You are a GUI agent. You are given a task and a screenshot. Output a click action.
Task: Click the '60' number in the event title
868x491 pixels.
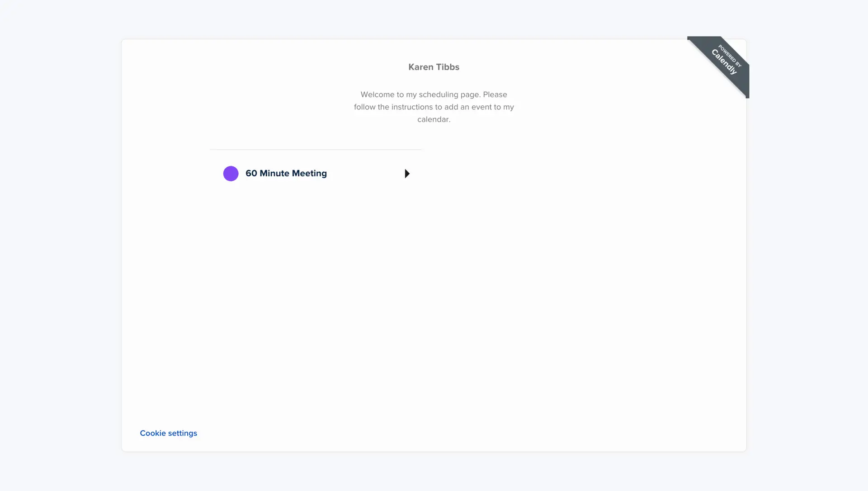251,174
